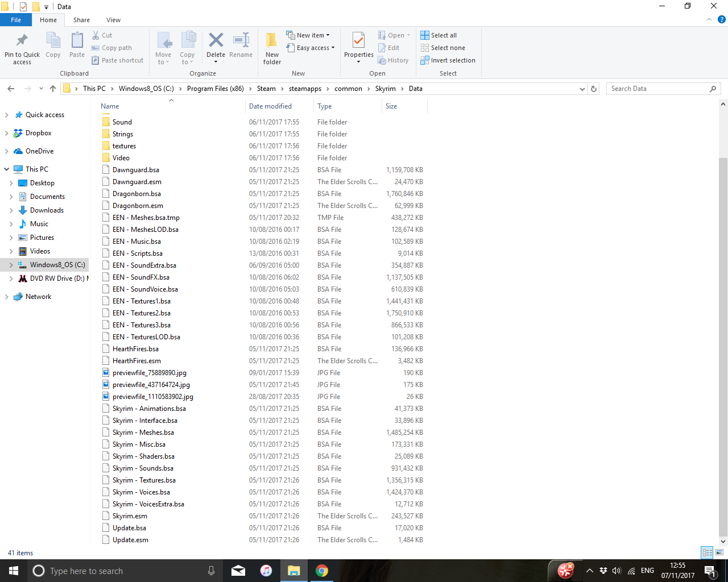The width and height of the screenshot is (728, 582).
Task: Click the New folder icon
Action: coord(272,41)
